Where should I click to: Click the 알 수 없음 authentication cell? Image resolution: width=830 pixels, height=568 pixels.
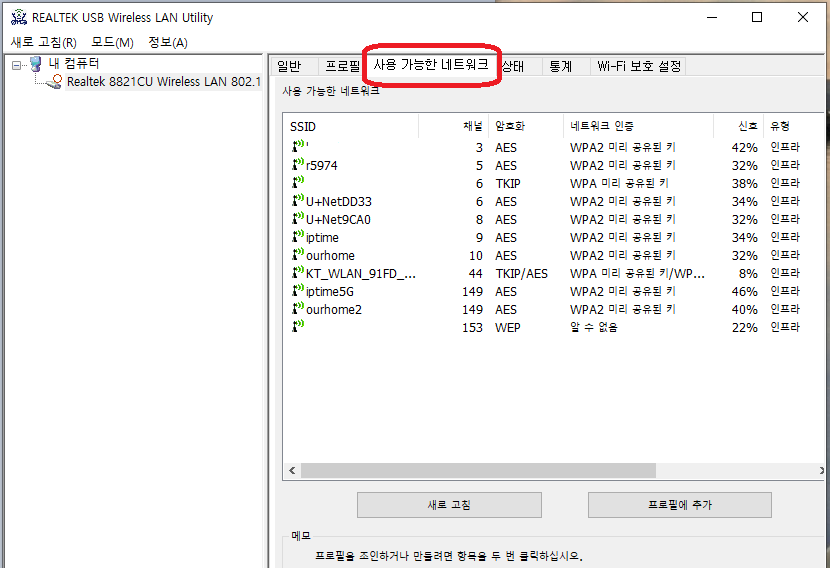[x=593, y=328]
